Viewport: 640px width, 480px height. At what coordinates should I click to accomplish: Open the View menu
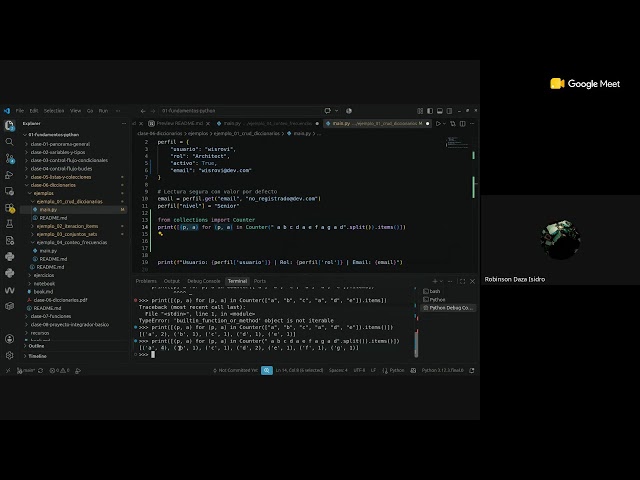pos(75,111)
